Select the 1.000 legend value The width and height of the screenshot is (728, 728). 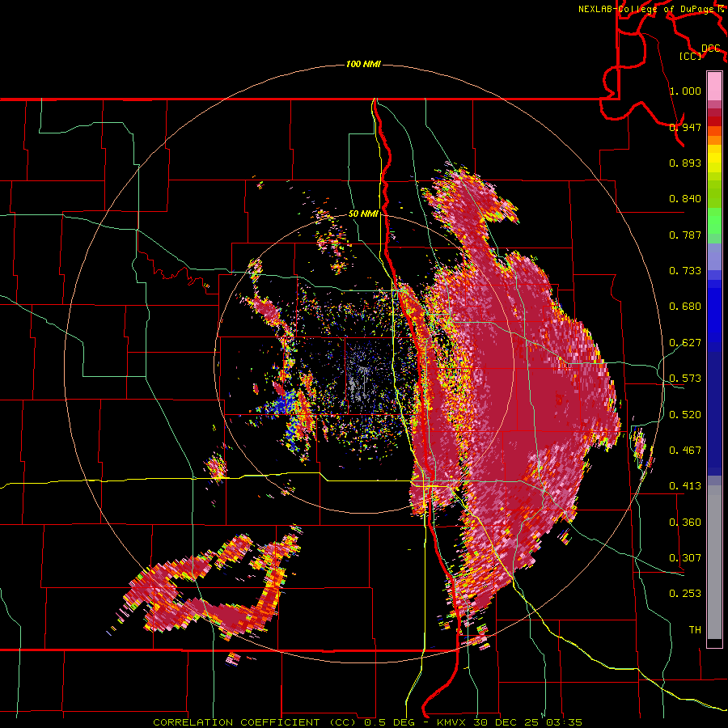tap(685, 91)
